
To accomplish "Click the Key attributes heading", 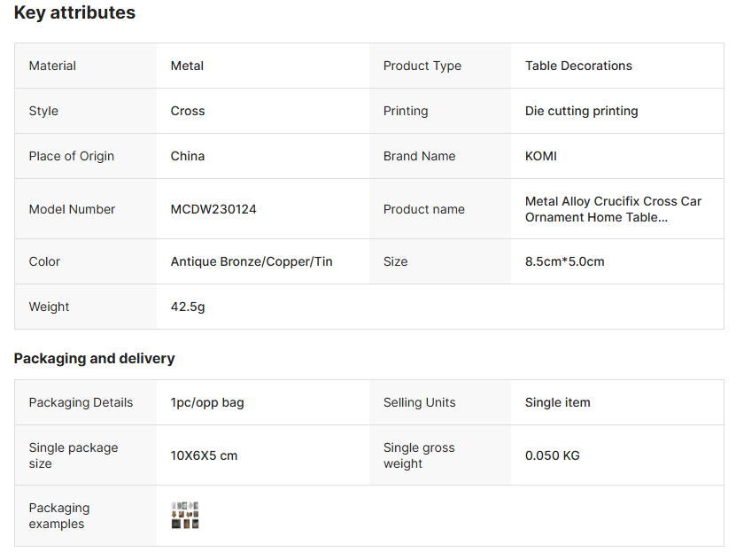I will point(74,12).
